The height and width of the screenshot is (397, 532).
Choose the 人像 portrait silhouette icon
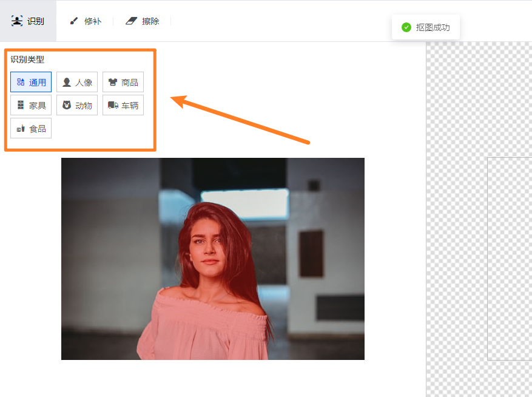[67, 82]
